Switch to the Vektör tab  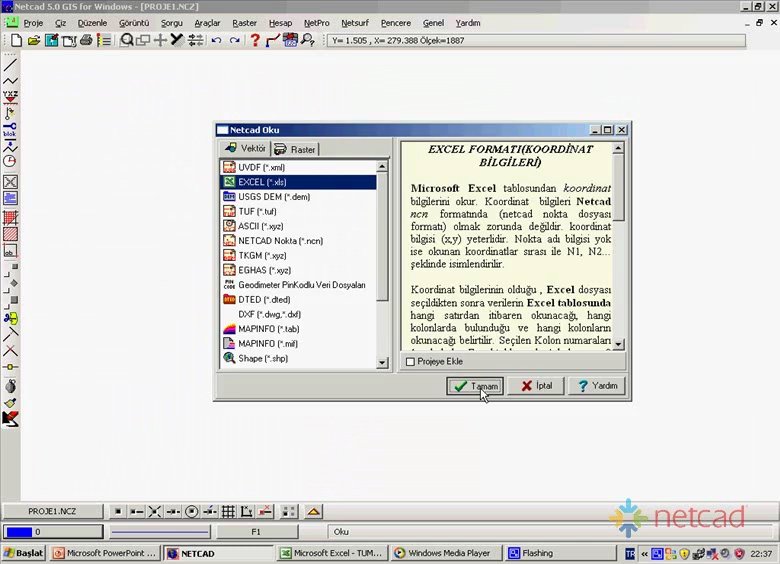click(245, 148)
